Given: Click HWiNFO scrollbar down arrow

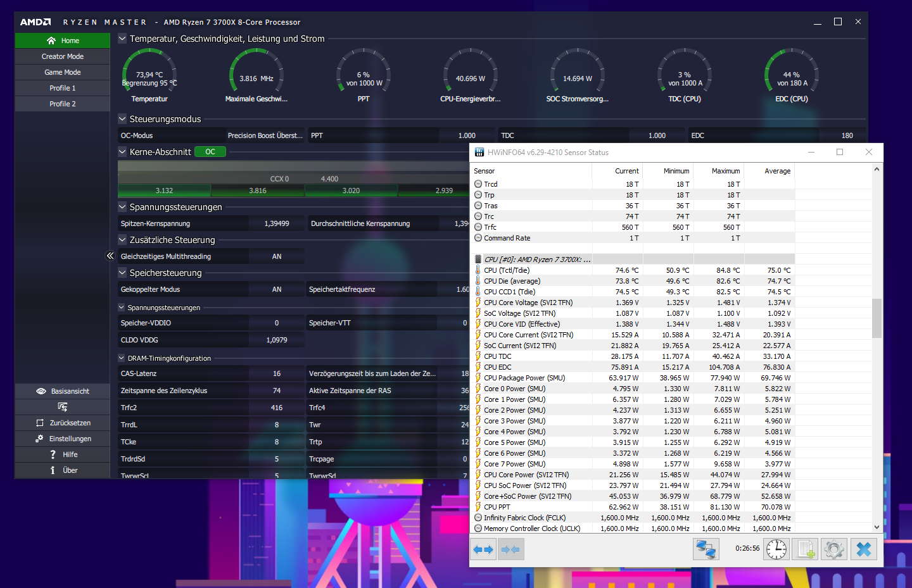Looking at the screenshot, I should point(877,527).
